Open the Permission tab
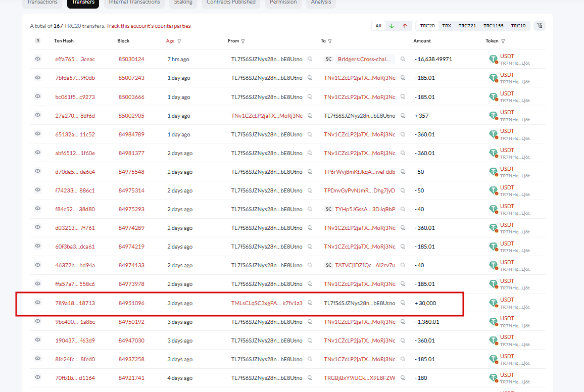Viewport: 584px width, 392px height. click(x=283, y=3)
